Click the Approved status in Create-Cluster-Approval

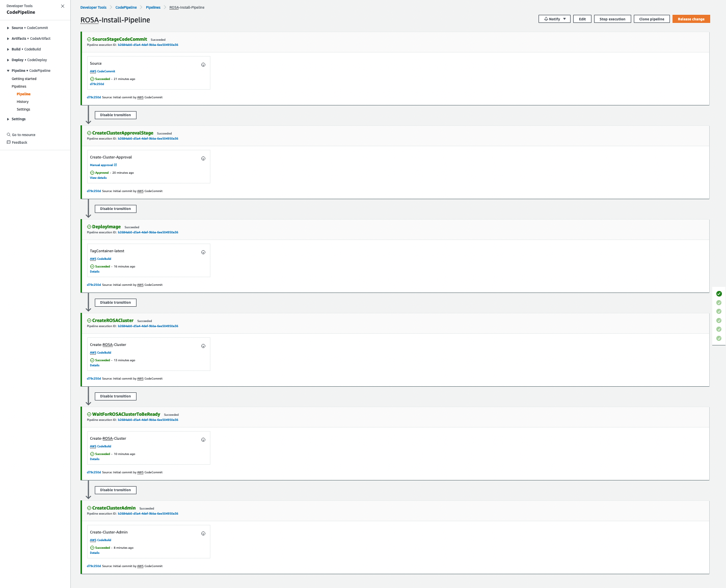click(x=102, y=173)
